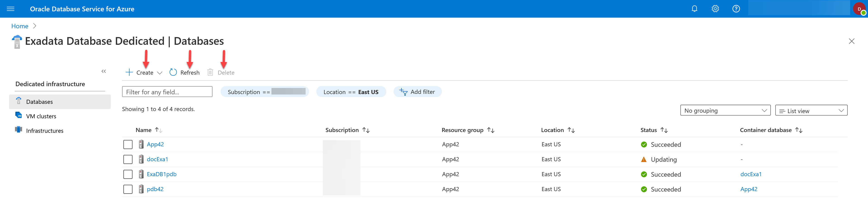Viewport: 868px width, 199px height.
Task: Sort by the Container database column arrows
Action: point(799,130)
